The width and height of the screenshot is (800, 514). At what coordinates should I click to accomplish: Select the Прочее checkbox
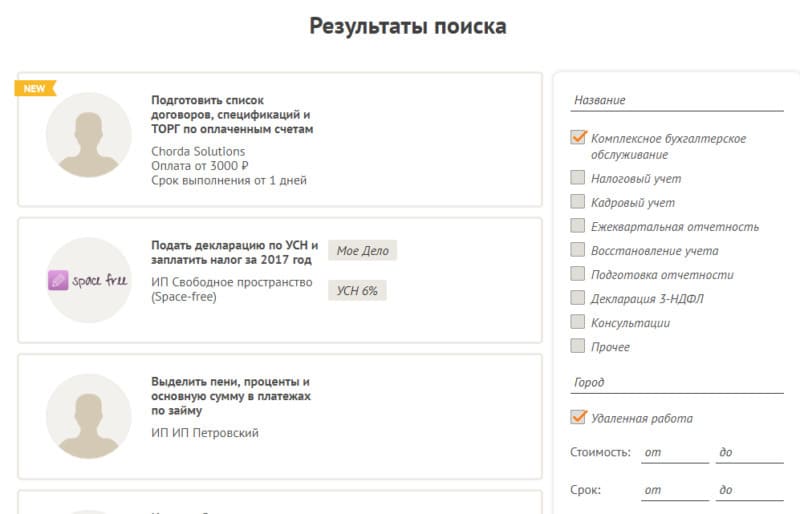(x=578, y=346)
